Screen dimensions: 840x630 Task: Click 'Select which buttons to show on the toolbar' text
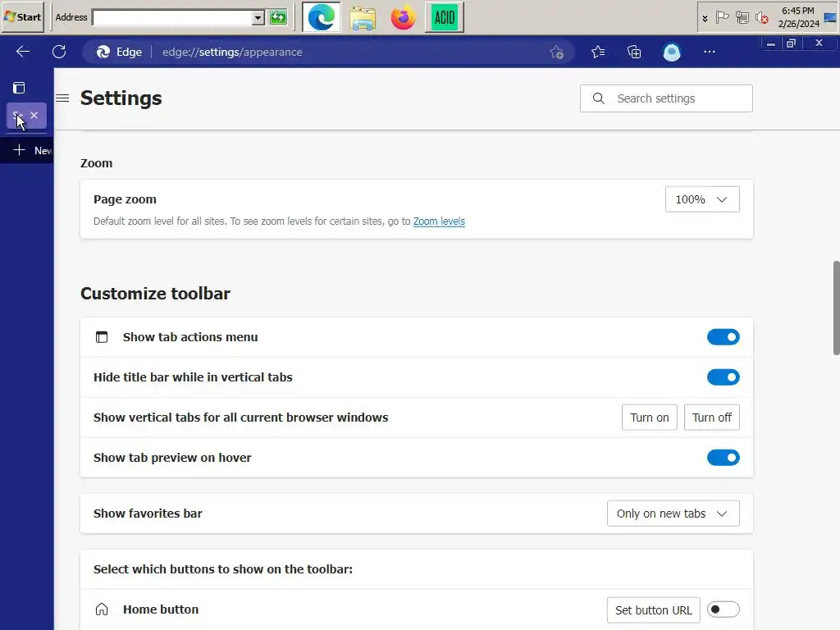[x=223, y=569]
